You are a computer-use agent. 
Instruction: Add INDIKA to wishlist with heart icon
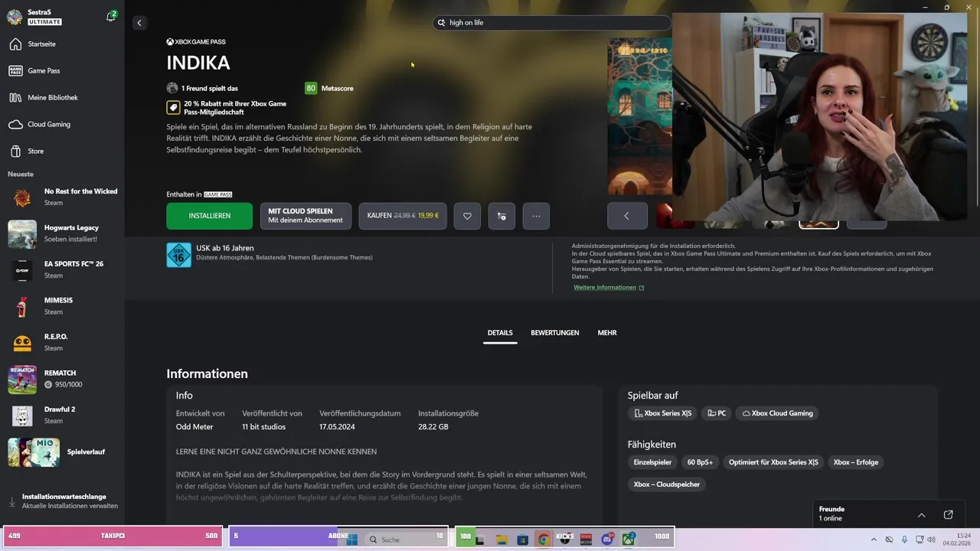tap(467, 216)
